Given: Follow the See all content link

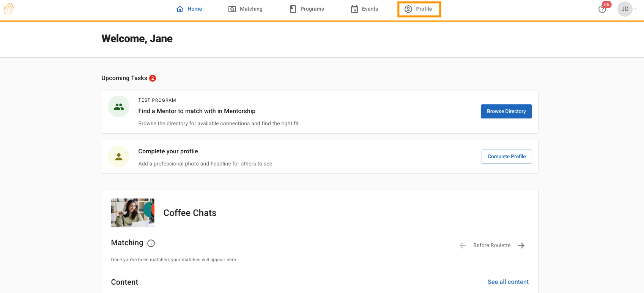Looking at the screenshot, I should [508, 282].
